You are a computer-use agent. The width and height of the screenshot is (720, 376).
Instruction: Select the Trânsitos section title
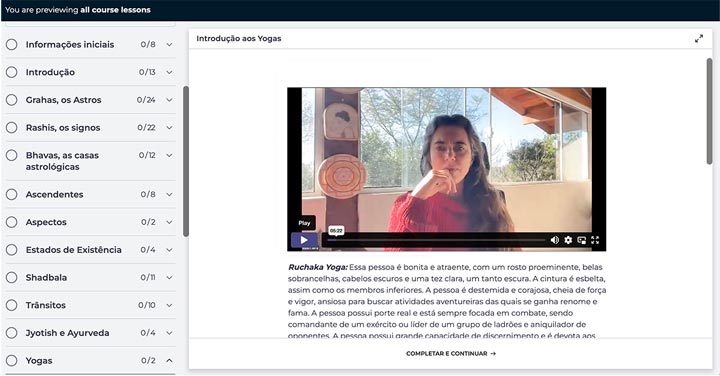(45, 305)
